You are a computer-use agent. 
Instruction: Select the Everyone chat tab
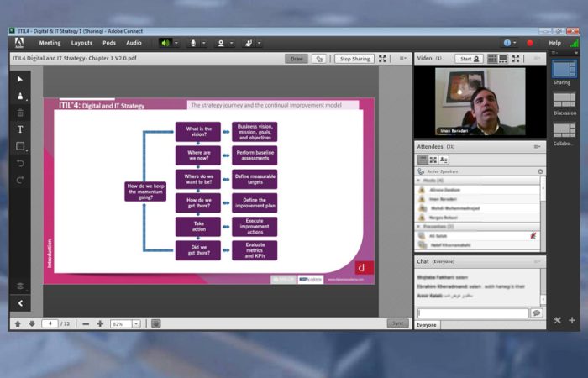pyautogui.click(x=427, y=325)
